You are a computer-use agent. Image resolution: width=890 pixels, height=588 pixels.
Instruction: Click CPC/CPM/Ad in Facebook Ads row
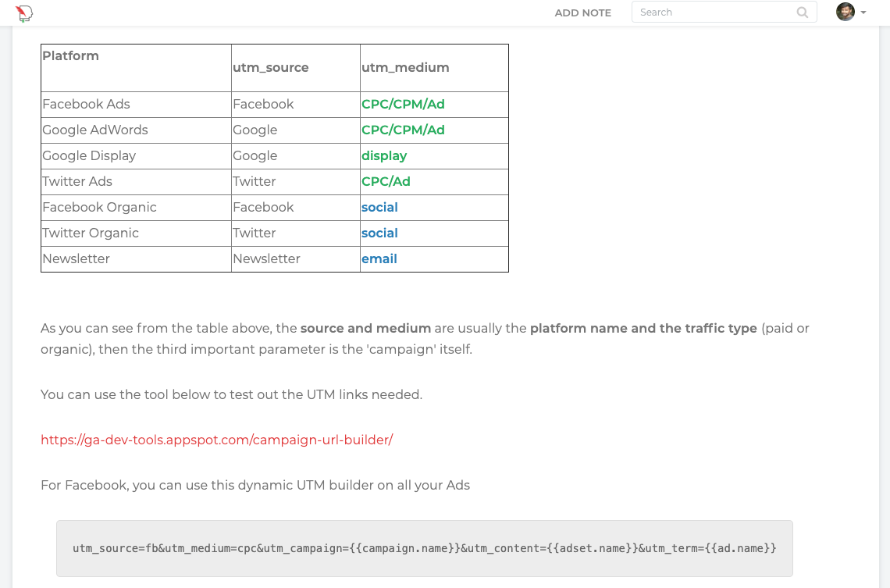(x=403, y=105)
